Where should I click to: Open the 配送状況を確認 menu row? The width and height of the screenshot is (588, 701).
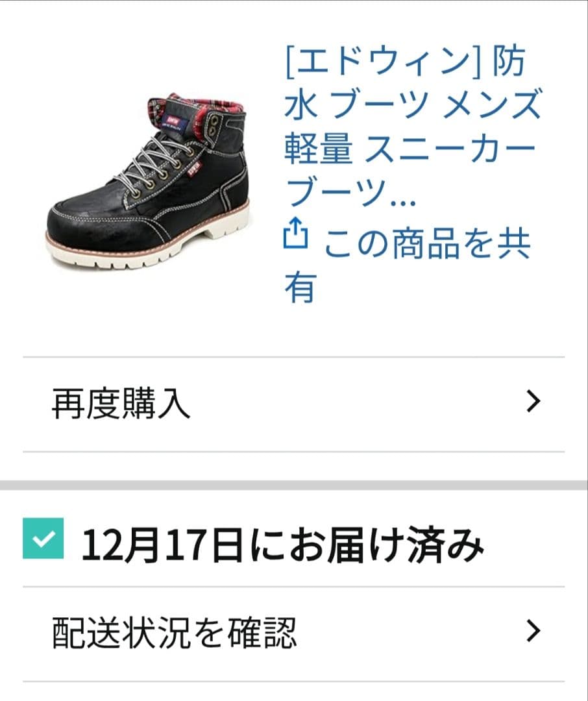click(294, 634)
